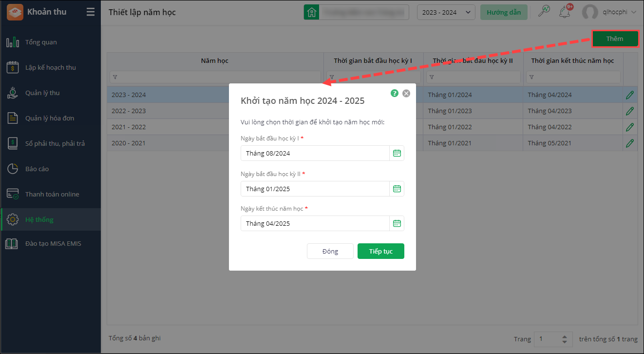Image resolution: width=644 pixels, height=354 pixels.
Task: Click the Tháng 01/2021 cell
Action: [x=474, y=143]
